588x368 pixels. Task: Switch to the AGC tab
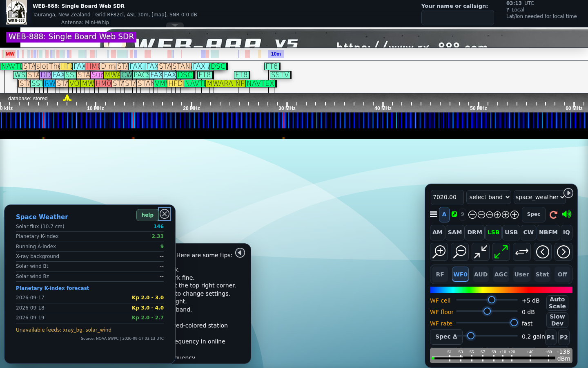501,274
